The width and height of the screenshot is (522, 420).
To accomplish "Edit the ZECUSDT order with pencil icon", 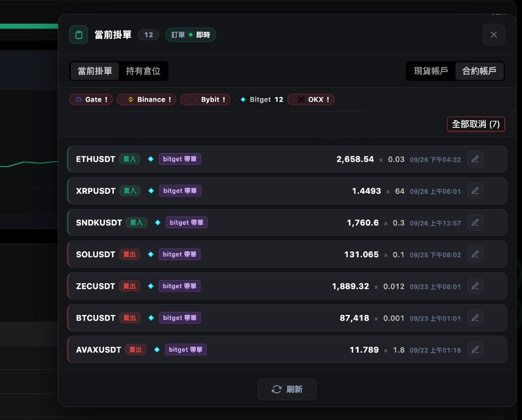I will pyautogui.click(x=475, y=286).
